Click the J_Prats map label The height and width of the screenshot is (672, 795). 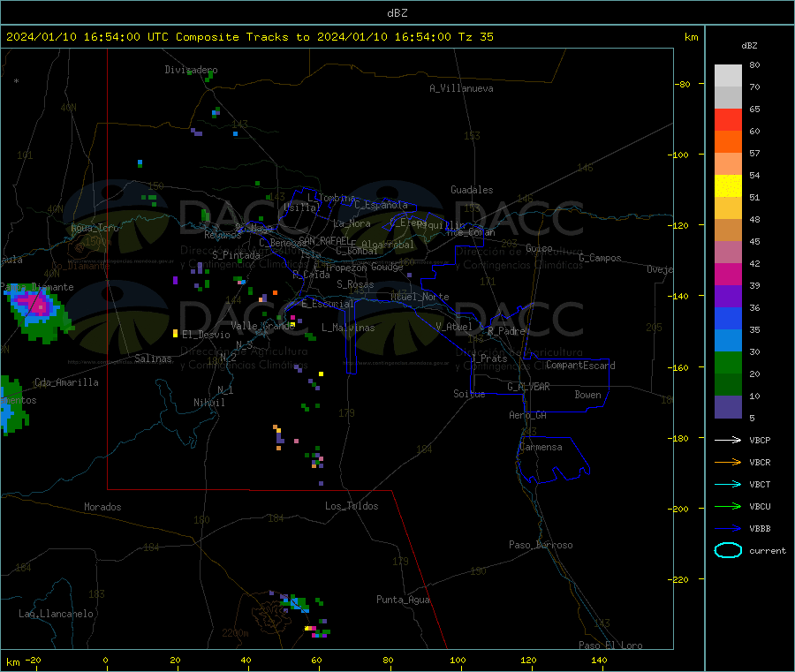click(489, 359)
